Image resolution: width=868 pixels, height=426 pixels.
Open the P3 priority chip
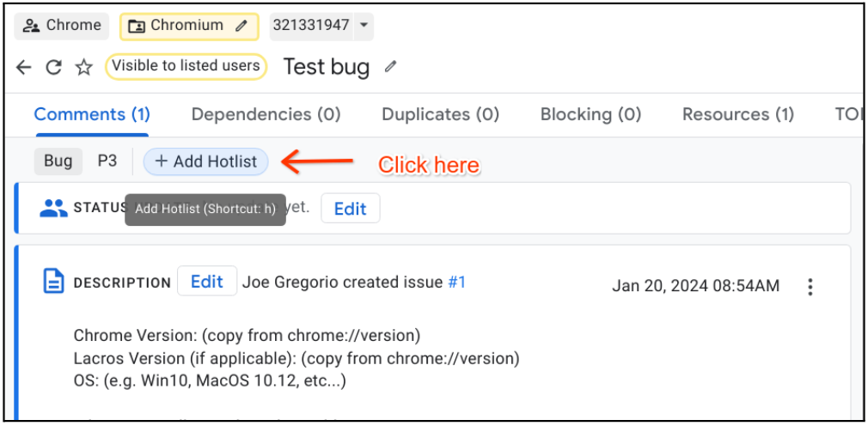point(107,161)
